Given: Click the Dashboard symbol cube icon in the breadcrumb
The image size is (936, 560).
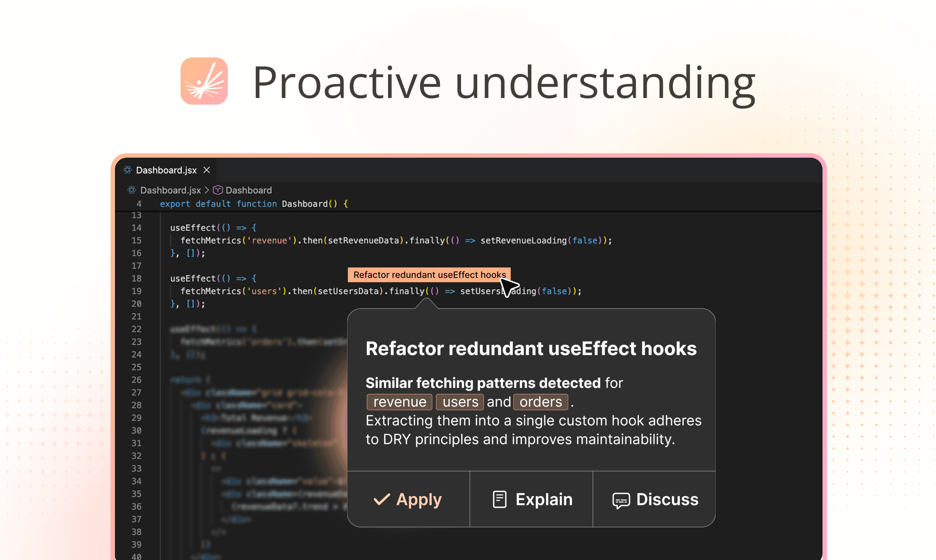Looking at the screenshot, I should click(x=218, y=190).
